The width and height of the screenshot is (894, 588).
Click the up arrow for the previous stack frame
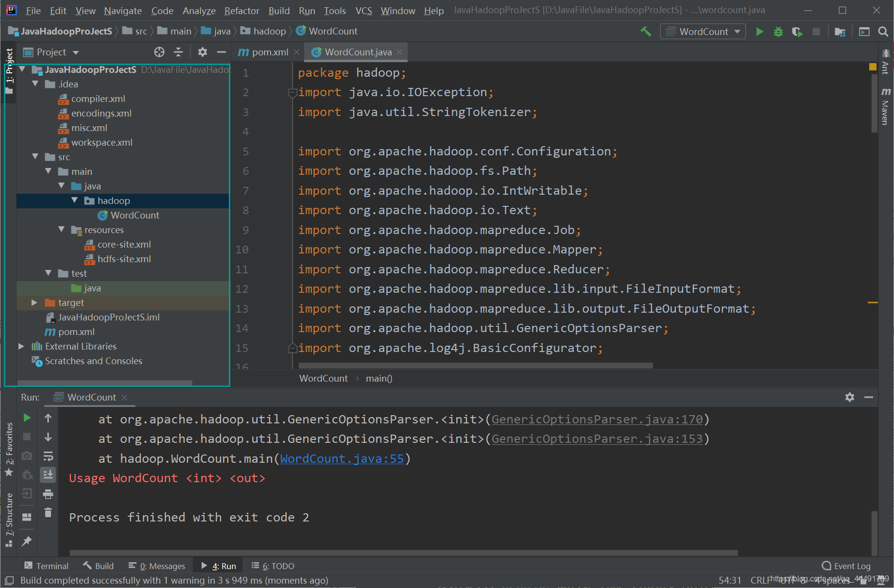[x=48, y=418]
